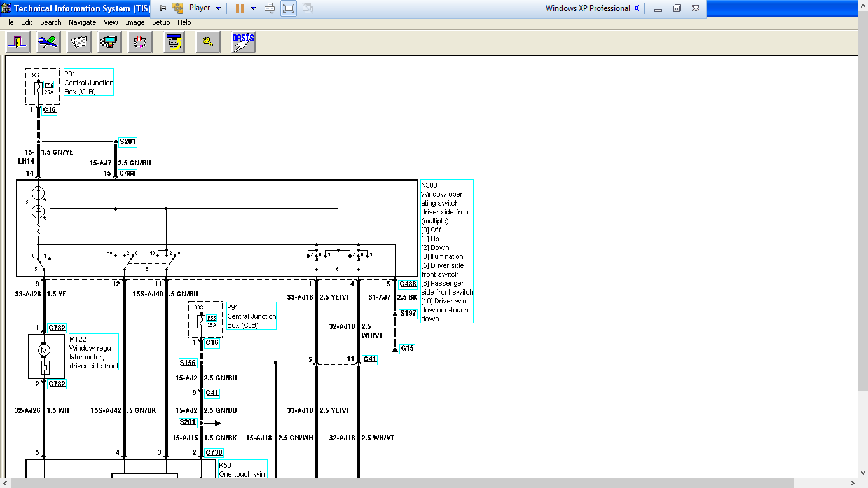Click the 'Windows XP Professional' title text
This screenshot has height=488, width=868.
(x=588, y=8)
